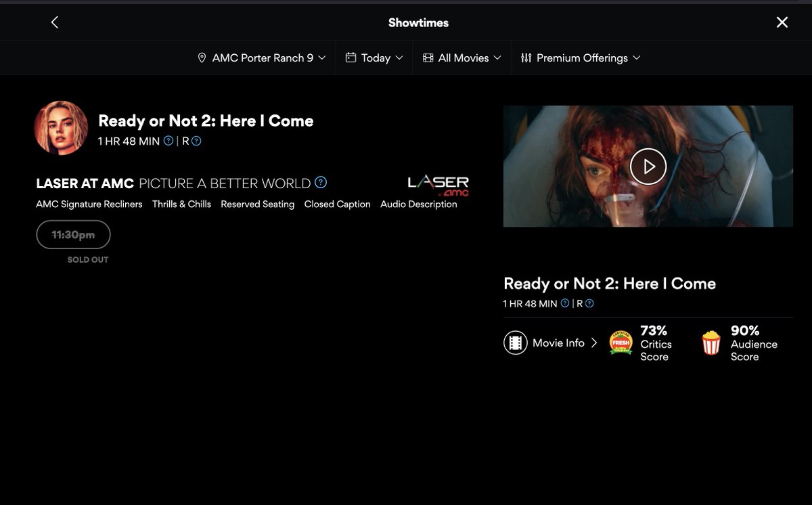Click the Laser at AMC logo

coord(438,185)
